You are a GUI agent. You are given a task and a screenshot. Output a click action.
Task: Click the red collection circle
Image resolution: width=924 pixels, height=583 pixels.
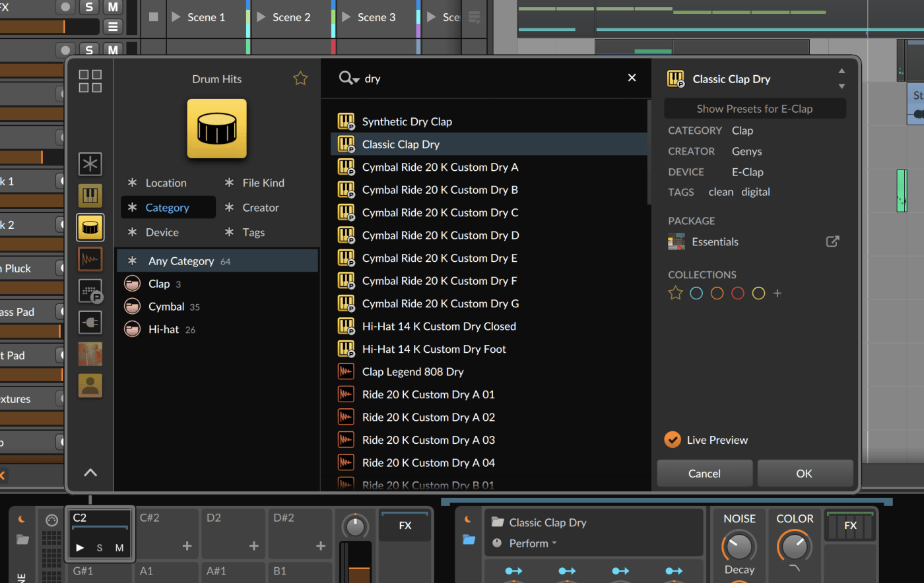pyautogui.click(x=738, y=293)
